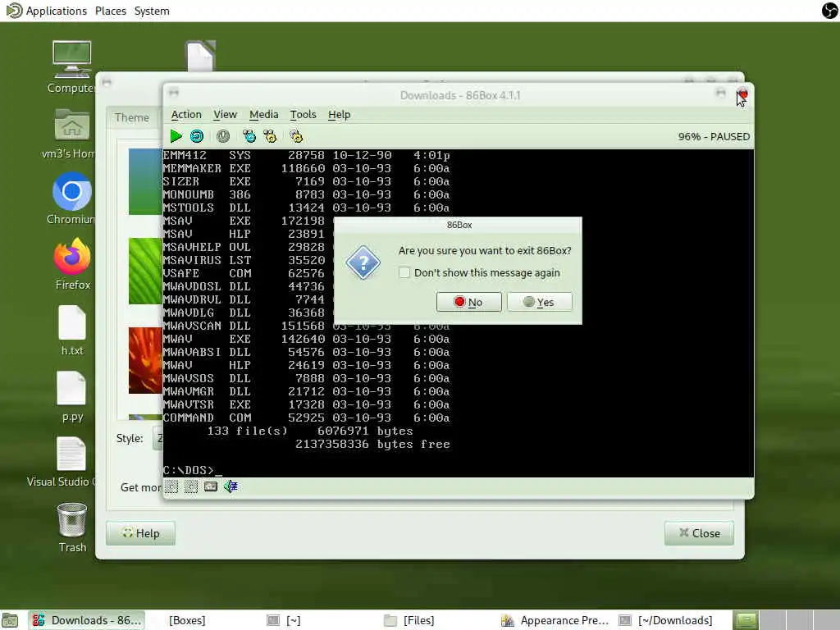Click the question mark icon in the dialog
This screenshot has height=630, width=840.
pos(363,262)
